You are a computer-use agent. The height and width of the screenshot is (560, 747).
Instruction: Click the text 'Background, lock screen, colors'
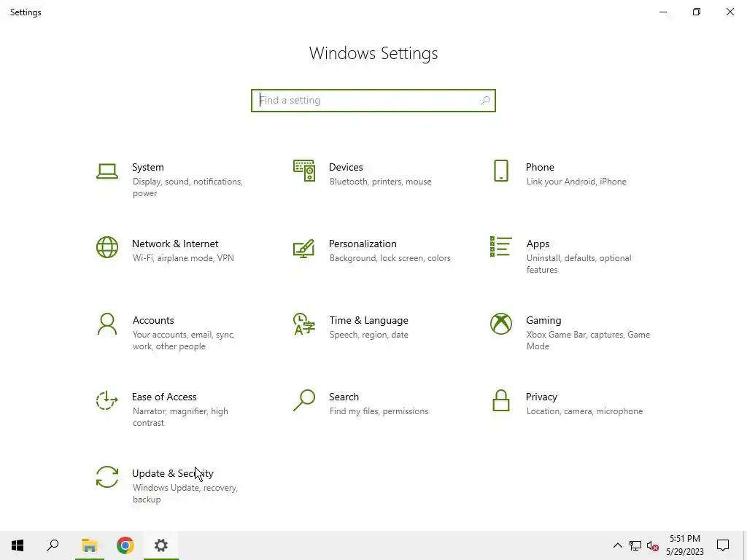(x=390, y=258)
